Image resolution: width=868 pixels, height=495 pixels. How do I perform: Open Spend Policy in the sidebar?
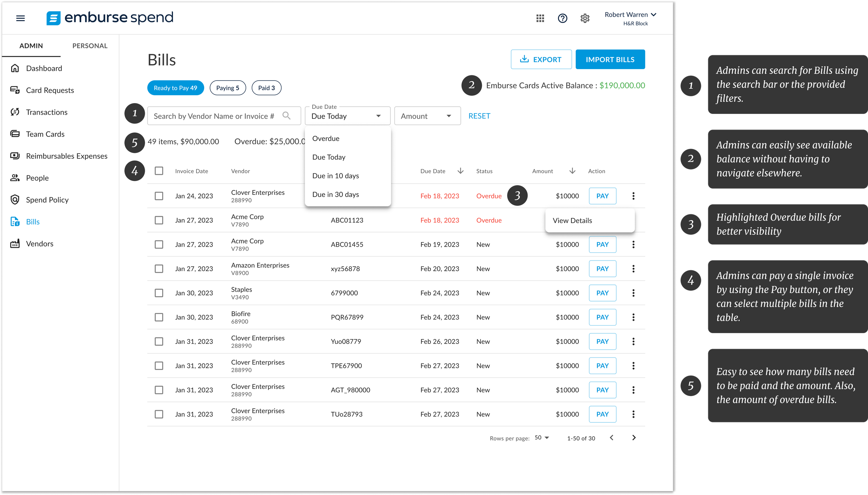(x=47, y=199)
